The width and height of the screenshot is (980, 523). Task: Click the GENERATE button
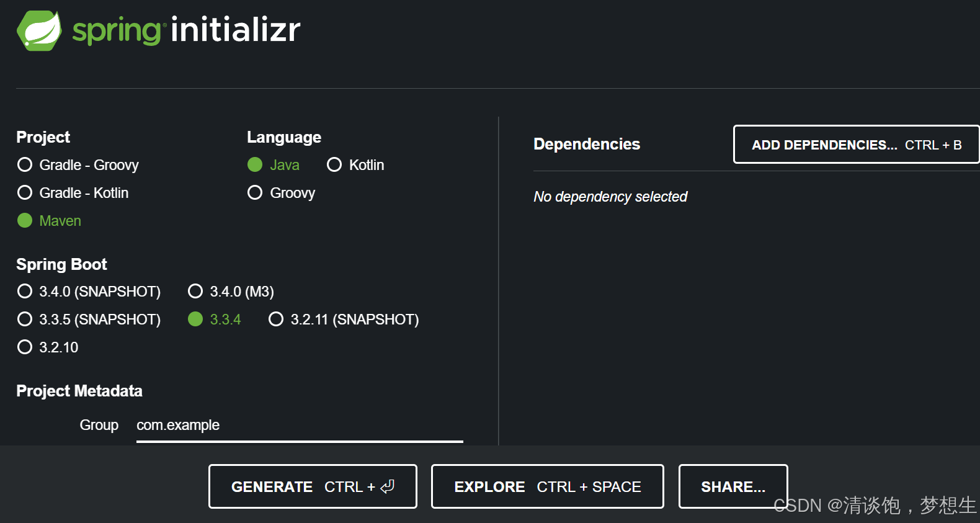(312, 486)
